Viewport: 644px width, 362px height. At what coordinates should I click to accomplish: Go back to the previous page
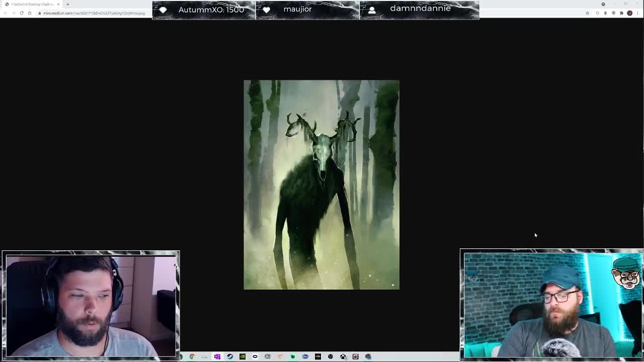point(6,13)
